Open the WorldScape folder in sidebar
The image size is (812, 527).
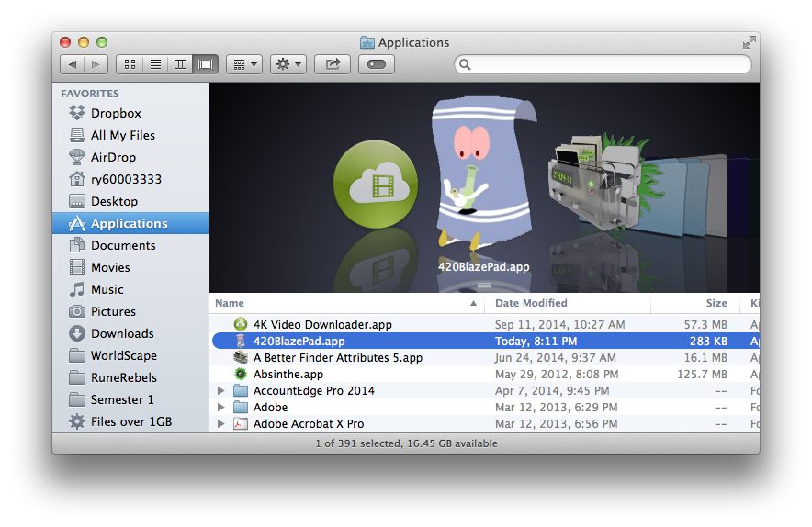tap(130, 355)
